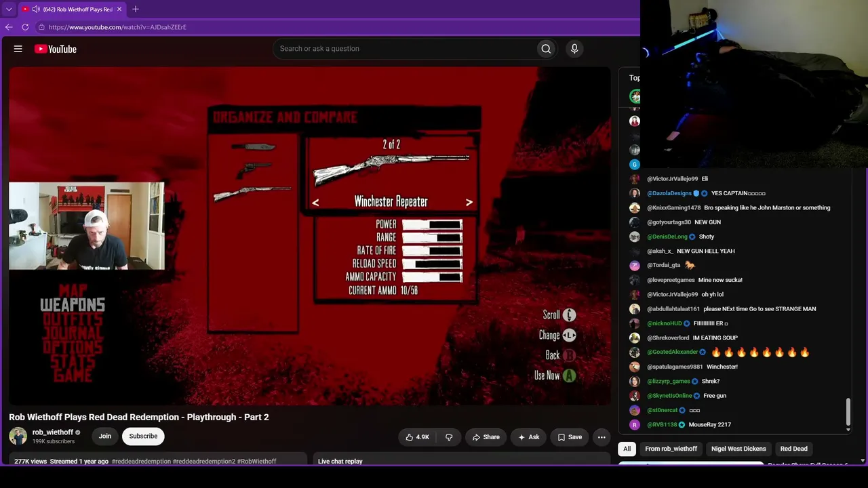This screenshot has width=868, height=488.
Task: Click the @DazolaDesigns username in chat
Action: click(x=669, y=194)
